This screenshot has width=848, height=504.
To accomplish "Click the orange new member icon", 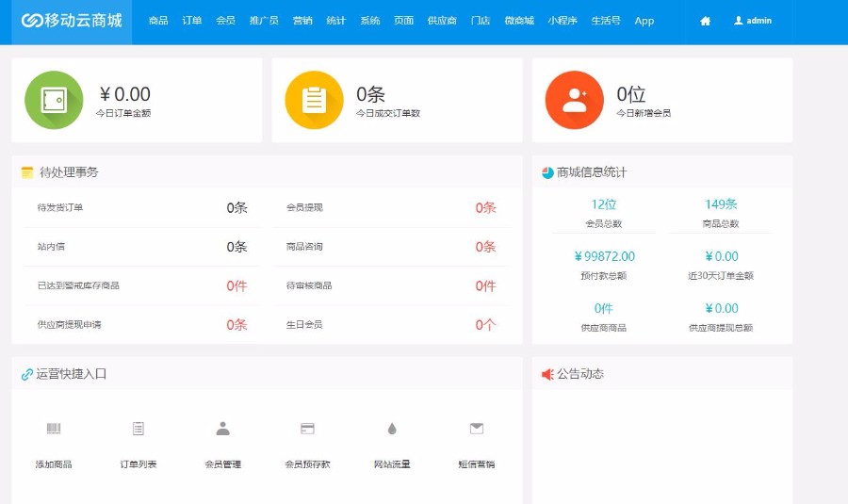I will (574, 100).
